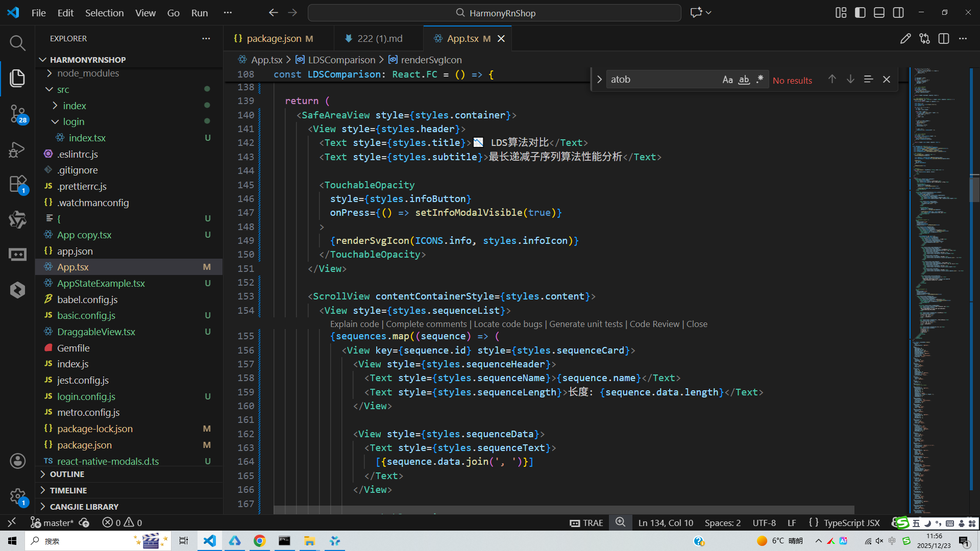Open the Accounts menu icon
Viewport: 980px width, 551px height.
(17, 461)
